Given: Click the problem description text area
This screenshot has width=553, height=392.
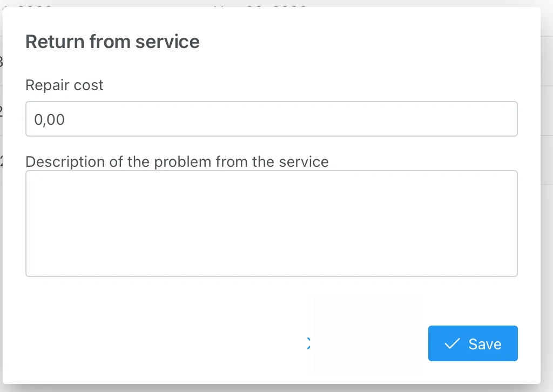Looking at the screenshot, I should (x=271, y=224).
